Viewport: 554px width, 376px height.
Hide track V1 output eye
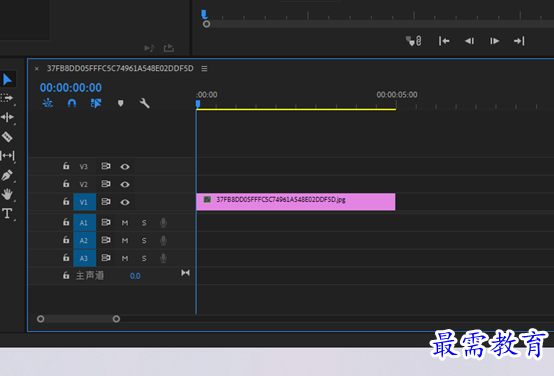(x=125, y=202)
